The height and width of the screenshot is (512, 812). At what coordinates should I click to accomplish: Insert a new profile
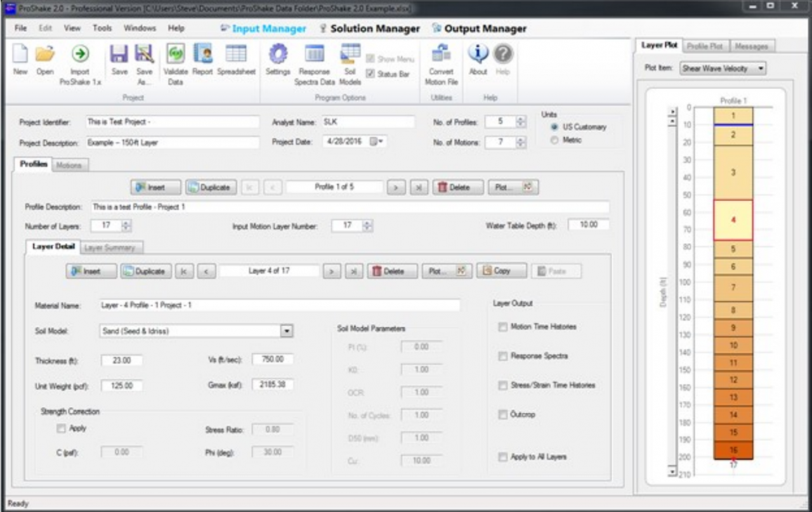tap(155, 187)
